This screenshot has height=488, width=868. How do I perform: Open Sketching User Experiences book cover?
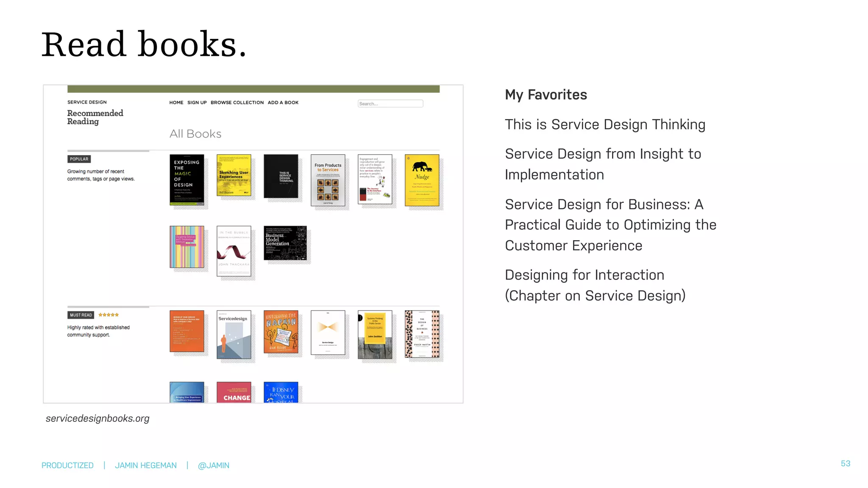[x=234, y=175]
